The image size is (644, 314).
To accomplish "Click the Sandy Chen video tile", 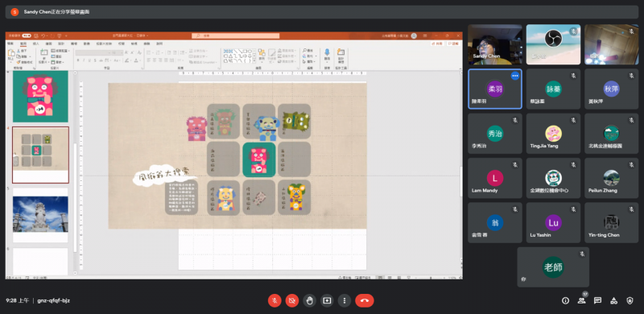I will click(x=495, y=44).
